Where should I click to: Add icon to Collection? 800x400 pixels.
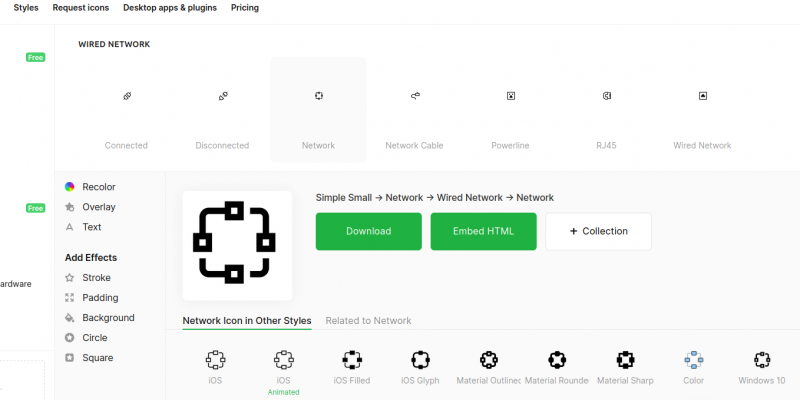(598, 231)
